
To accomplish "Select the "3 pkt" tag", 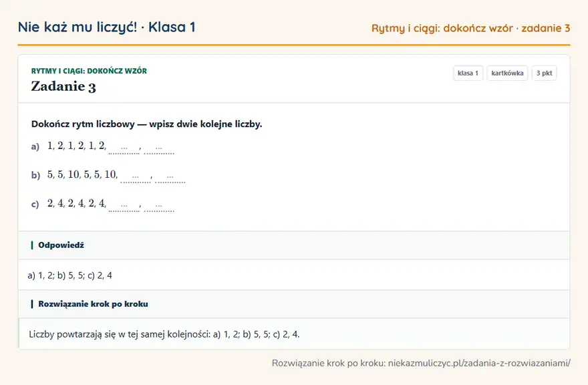I will 544,73.
